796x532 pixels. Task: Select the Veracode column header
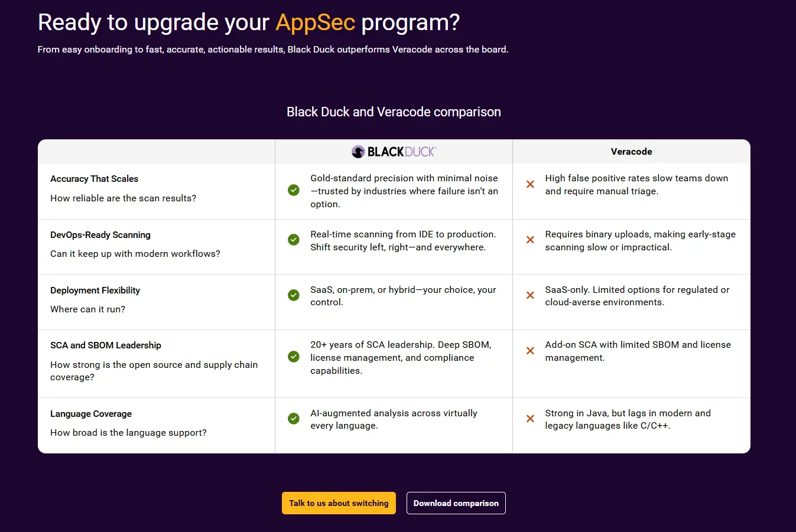click(632, 152)
